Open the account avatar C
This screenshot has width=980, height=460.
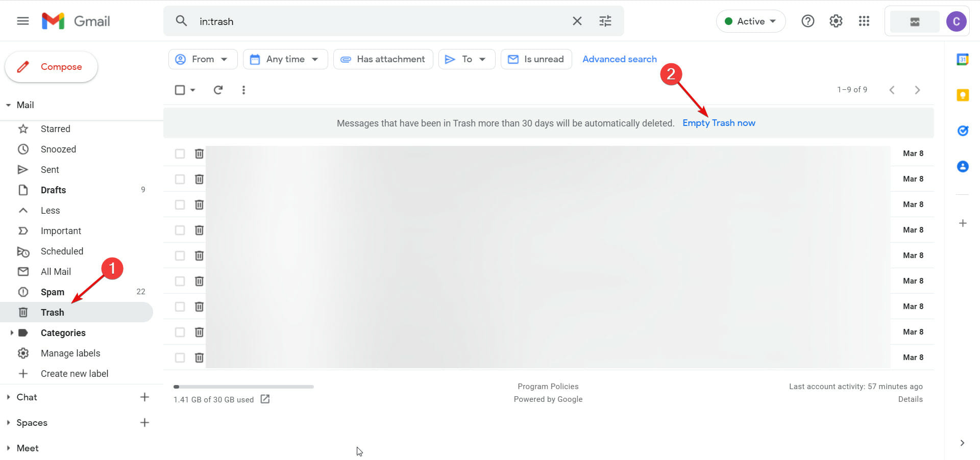(956, 21)
